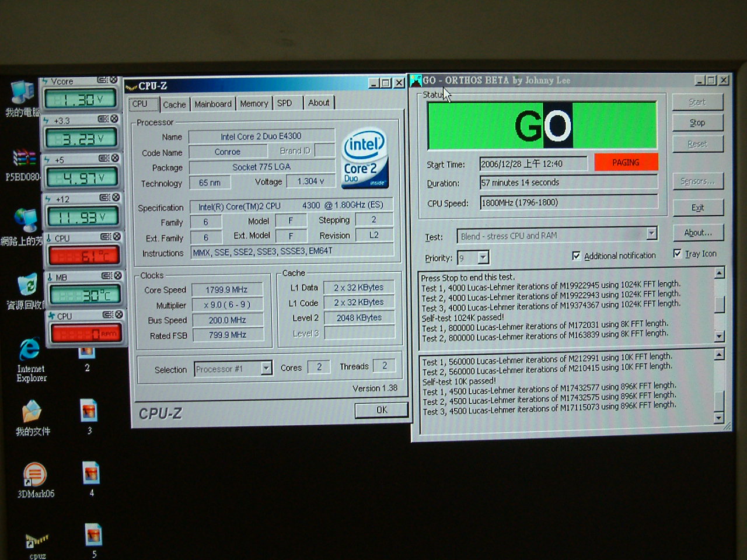Open settings icon on CPU temperature widget
The image size is (747, 560).
tap(106, 236)
